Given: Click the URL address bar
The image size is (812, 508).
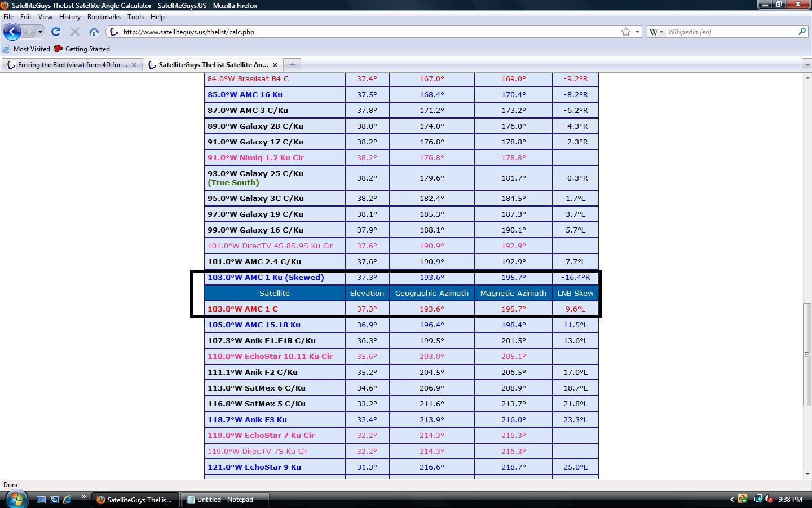Looking at the screenshot, I should [x=369, y=32].
